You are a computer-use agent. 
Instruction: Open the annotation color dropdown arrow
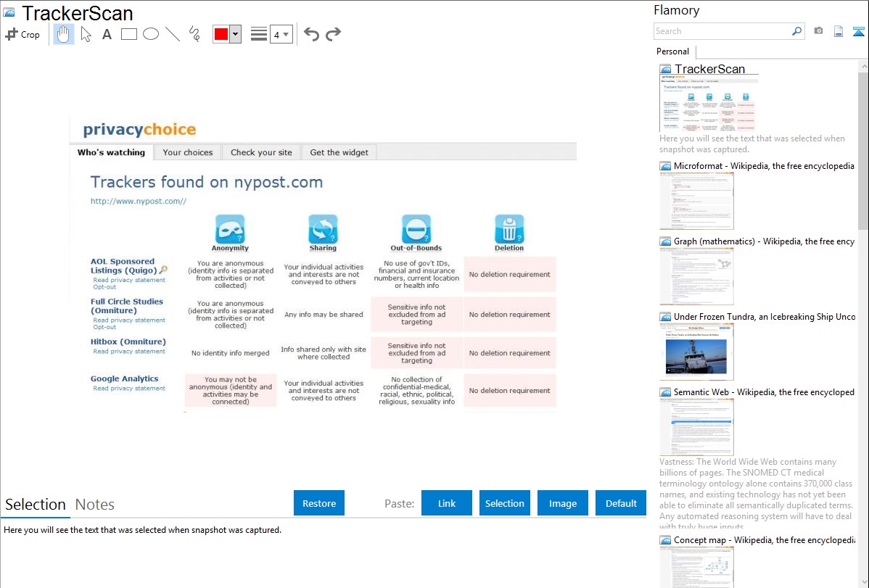pyautogui.click(x=236, y=34)
